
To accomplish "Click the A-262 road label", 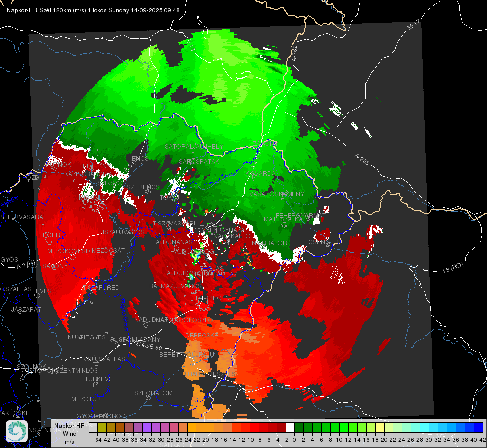I will pyautogui.click(x=294, y=53).
